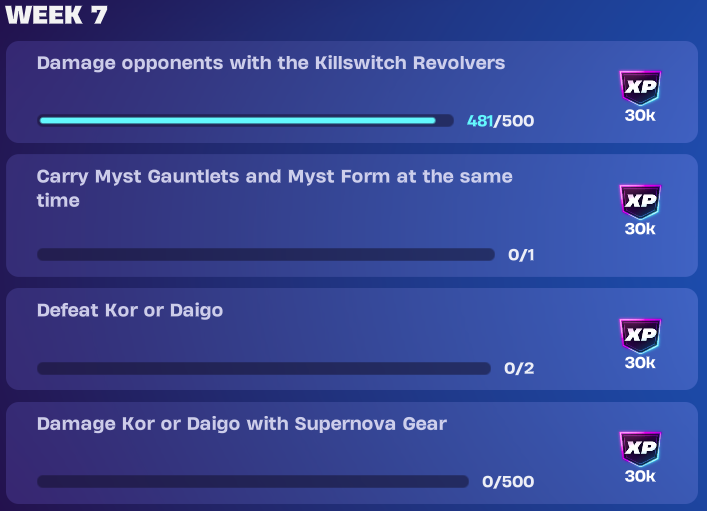Select the Supernova Gear damage progress bar
707x511 pixels.
[253, 481]
